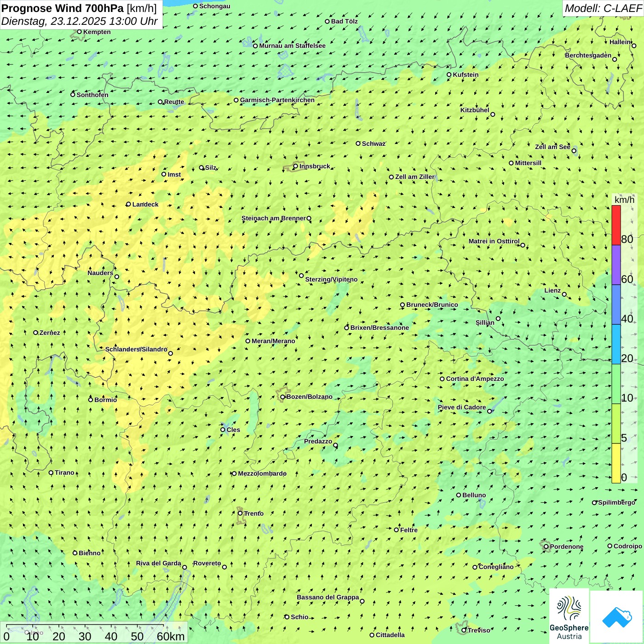The height and width of the screenshot is (644, 644).
Task: Click the Imst city label
Action: click(x=174, y=174)
